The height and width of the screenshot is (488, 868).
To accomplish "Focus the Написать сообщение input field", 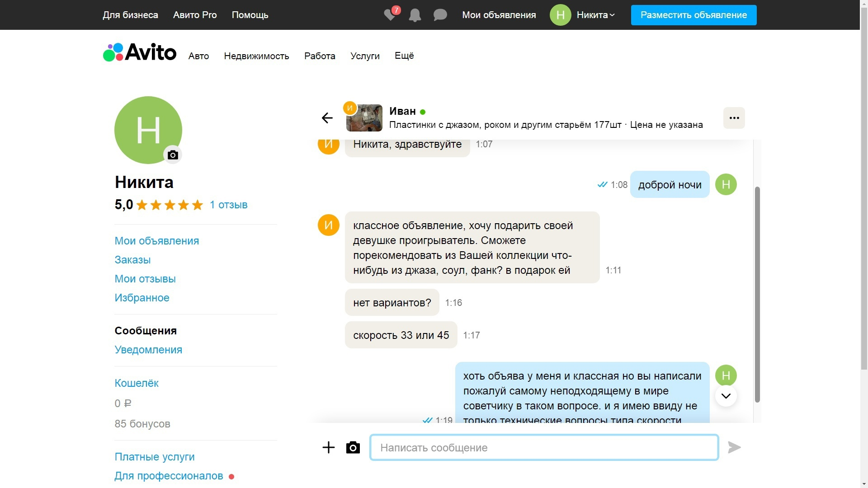I will click(544, 447).
